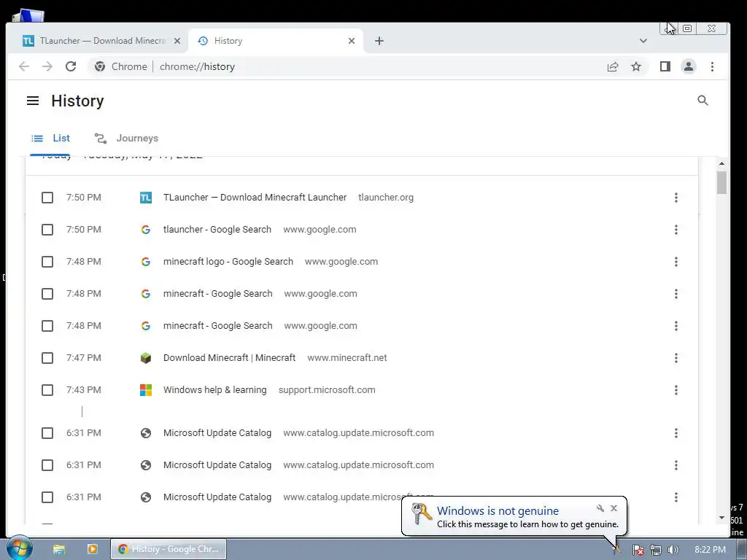Image resolution: width=747 pixels, height=560 pixels.
Task: Check the TLauncher — Download Minecraft Launcher entry
Action: coord(47,198)
